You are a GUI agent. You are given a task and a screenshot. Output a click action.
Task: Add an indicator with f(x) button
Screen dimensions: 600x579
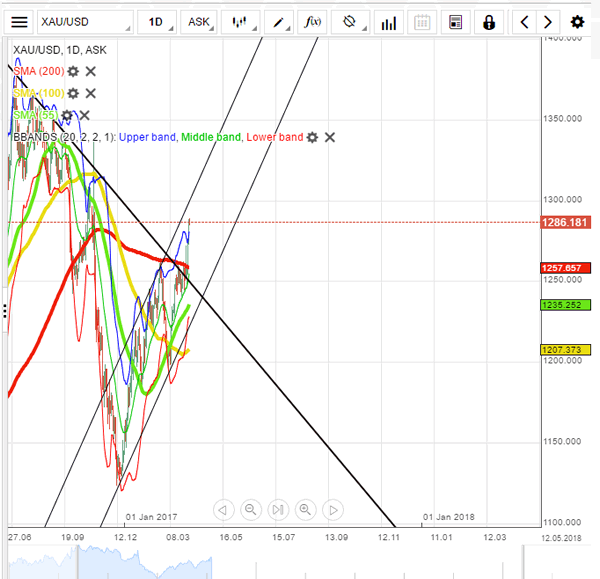coord(312,22)
